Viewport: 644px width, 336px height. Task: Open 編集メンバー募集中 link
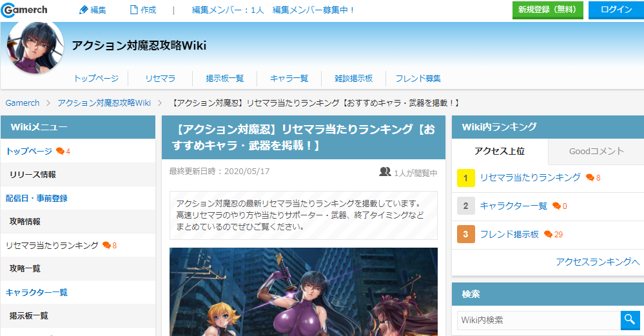pyautogui.click(x=313, y=10)
